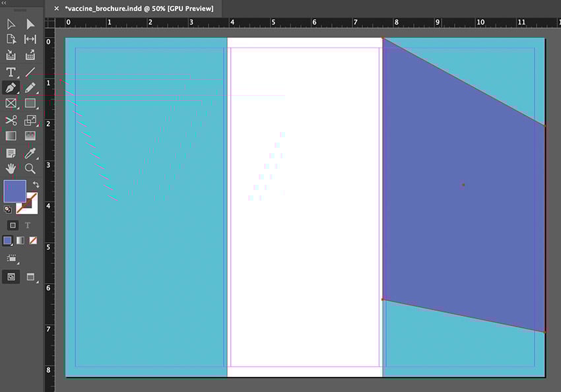Select the Selection tool arrow
561x392 pixels.
point(11,24)
